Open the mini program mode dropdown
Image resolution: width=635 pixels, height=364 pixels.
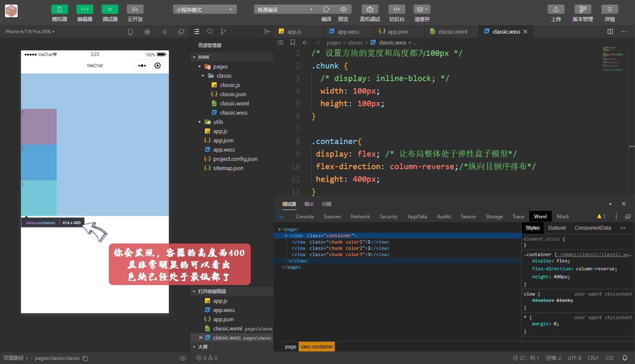click(205, 9)
